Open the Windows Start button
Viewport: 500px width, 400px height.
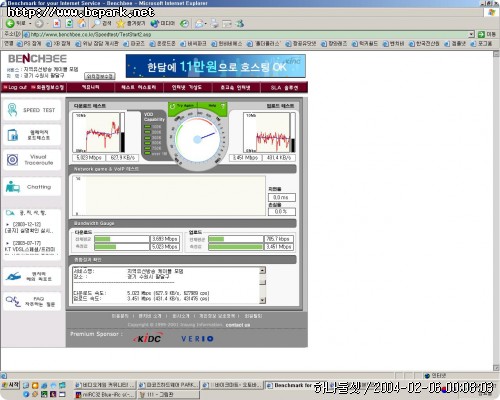point(11,385)
